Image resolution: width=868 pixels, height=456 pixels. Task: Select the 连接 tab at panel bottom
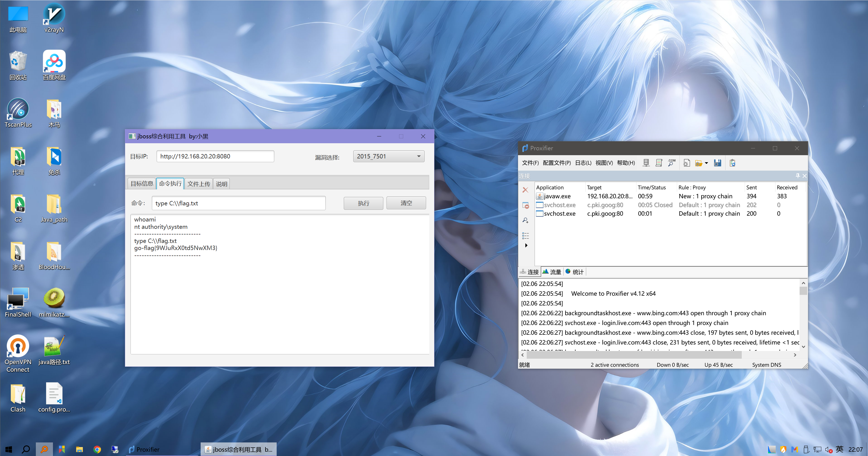tap(529, 272)
